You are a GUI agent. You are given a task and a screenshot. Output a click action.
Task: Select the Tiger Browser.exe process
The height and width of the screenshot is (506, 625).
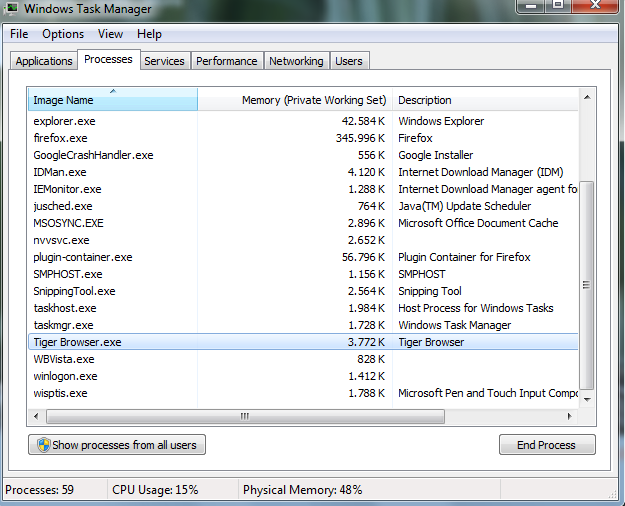tap(303, 342)
